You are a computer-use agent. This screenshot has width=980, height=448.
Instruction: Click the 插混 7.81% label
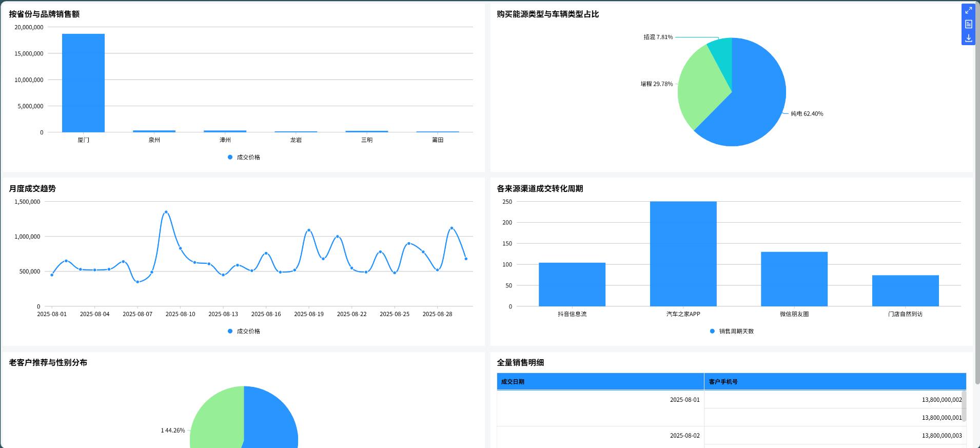(x=658, y=37)
